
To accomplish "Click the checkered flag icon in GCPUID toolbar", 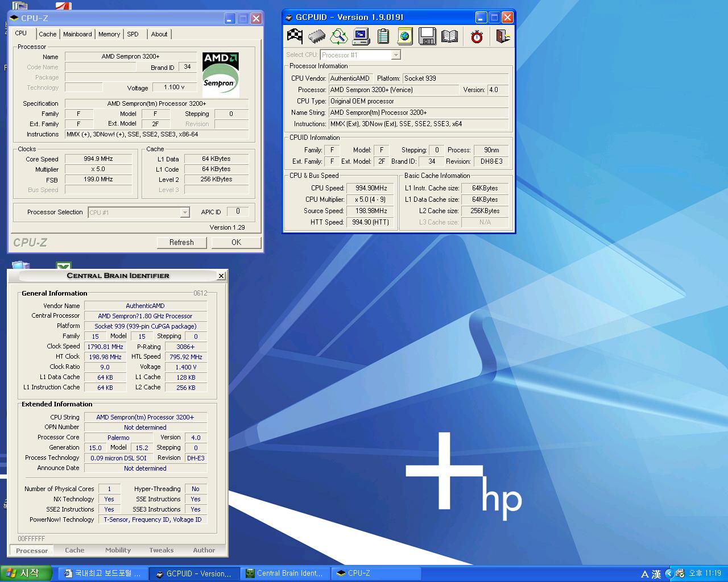I will coord(295,36).
